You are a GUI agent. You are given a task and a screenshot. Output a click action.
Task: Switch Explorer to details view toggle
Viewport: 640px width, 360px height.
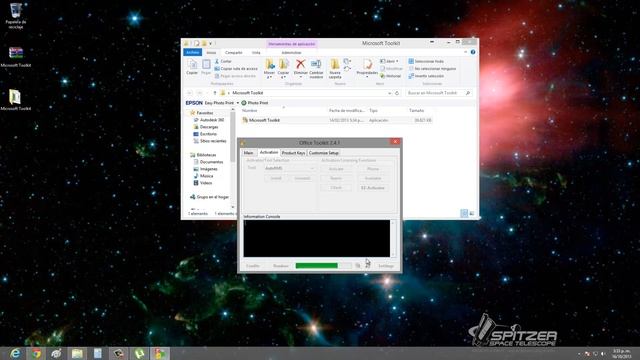coord(464,213)
